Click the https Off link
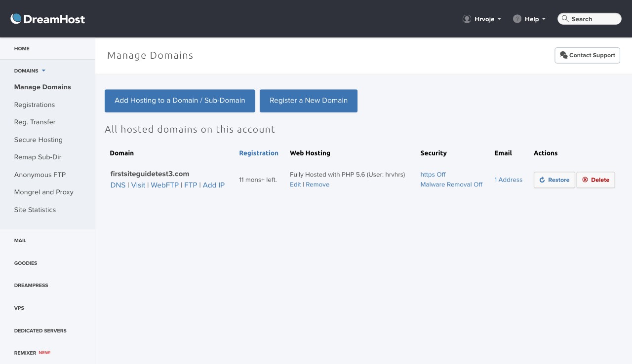The width and height of the screenshot is (632, 364). 433,175
